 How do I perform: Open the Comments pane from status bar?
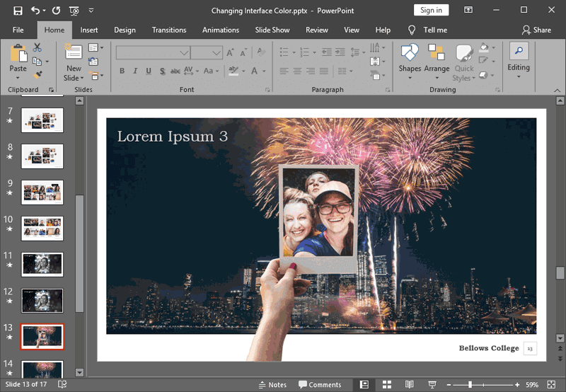tap(320, 384)
